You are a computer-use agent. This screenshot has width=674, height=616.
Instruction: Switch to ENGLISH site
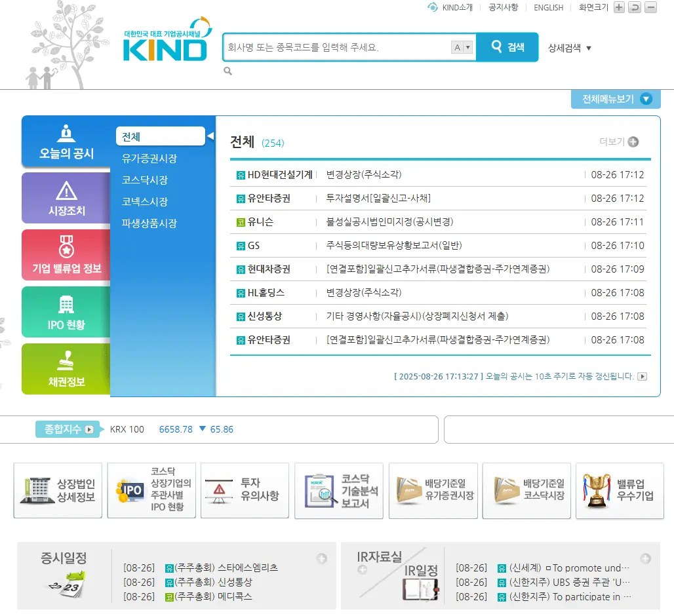click(549, 8)
